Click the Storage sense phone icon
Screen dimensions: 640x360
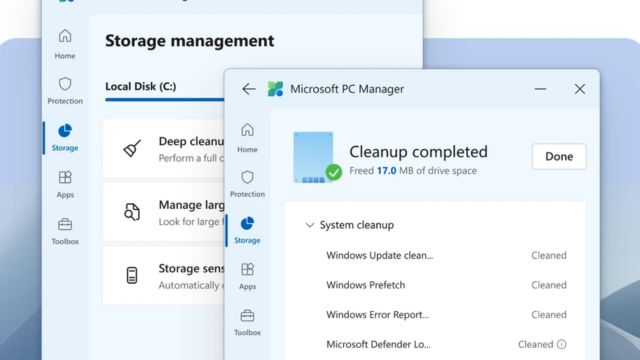point(132,275)
